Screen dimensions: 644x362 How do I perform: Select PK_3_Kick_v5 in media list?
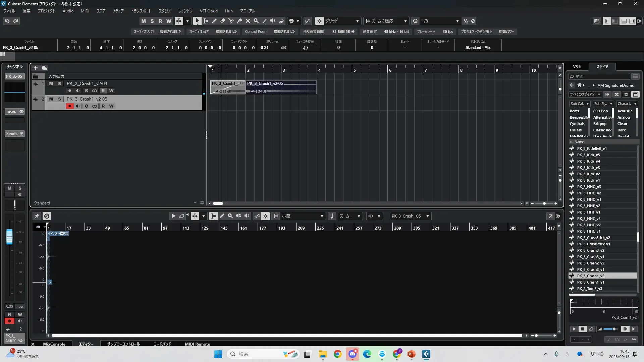click(588, 155)
